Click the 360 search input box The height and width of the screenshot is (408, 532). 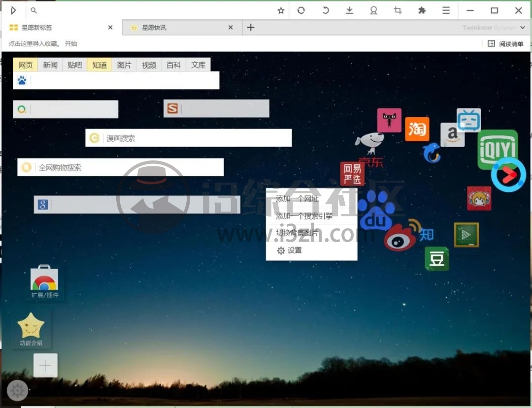pos(66,109)
